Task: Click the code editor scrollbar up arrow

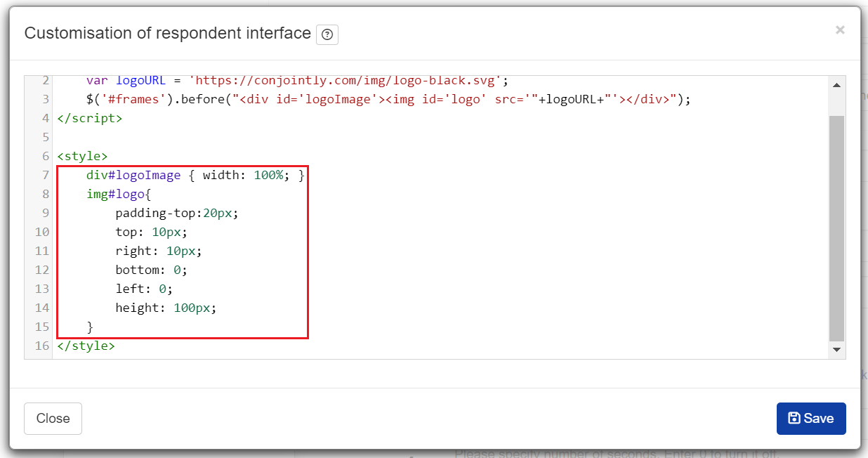Action: [x=836, y=85]
